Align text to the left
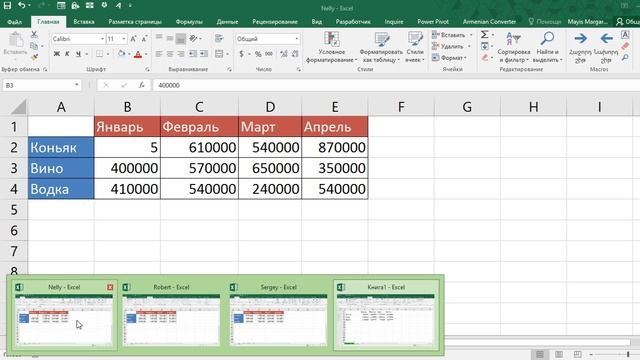The height and width of the screenshot is (360, 640). [x=159, y=54]
